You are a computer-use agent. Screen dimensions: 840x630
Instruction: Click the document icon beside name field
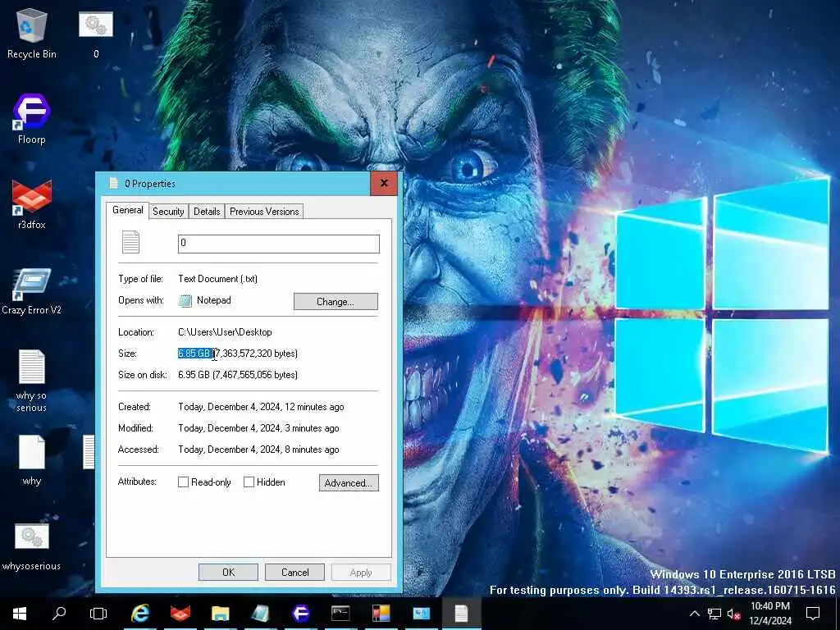pos(130,242)
